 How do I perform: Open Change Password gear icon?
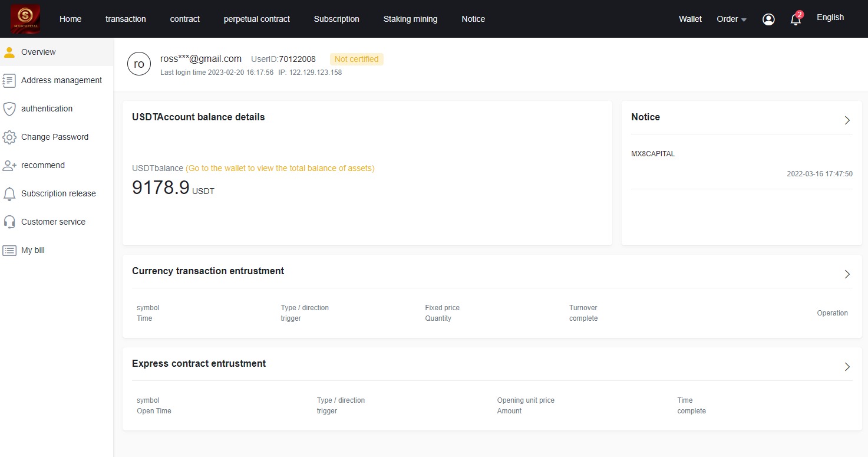[9, 137]
